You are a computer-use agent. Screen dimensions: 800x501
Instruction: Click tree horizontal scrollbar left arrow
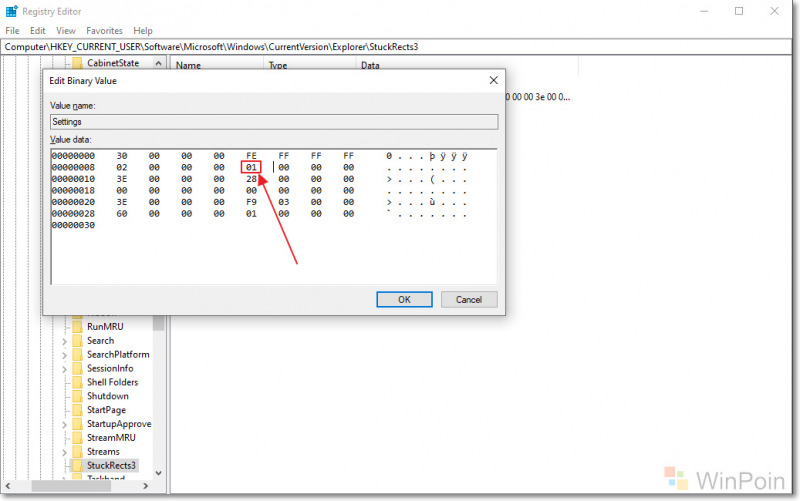click(x=8, y=486)
